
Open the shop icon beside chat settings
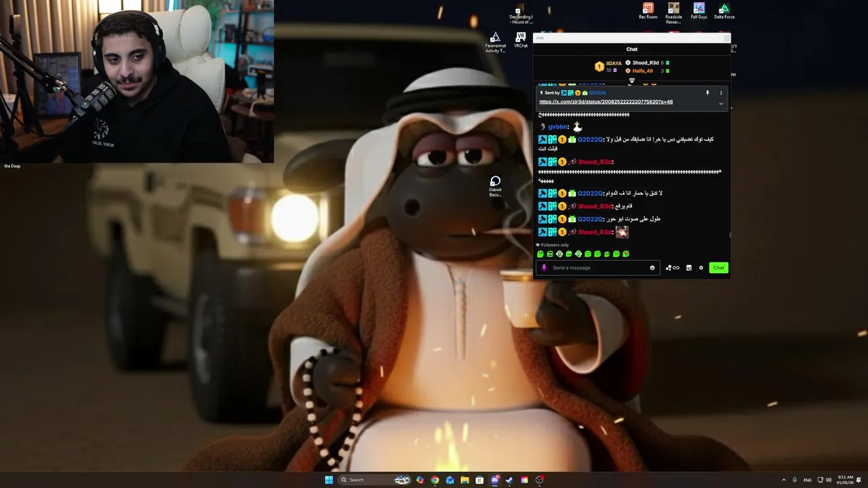coord(688,268)
